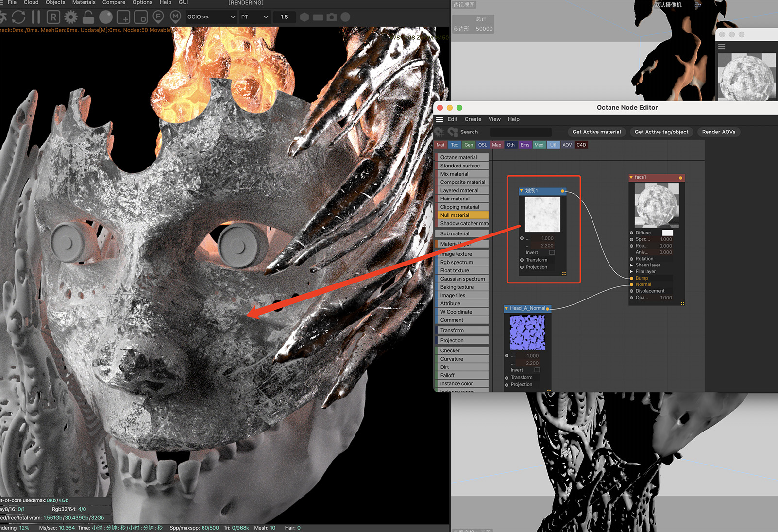Click Displacement input pin on face1
778x532 pixels.
(x=631, y=291)
